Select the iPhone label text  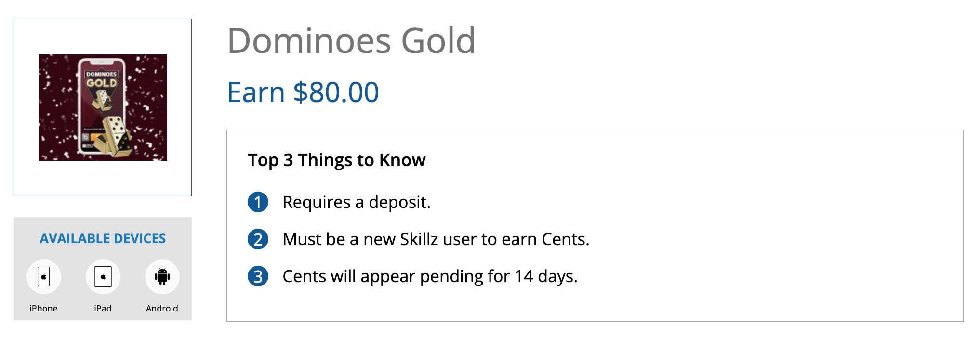(44, 308)
